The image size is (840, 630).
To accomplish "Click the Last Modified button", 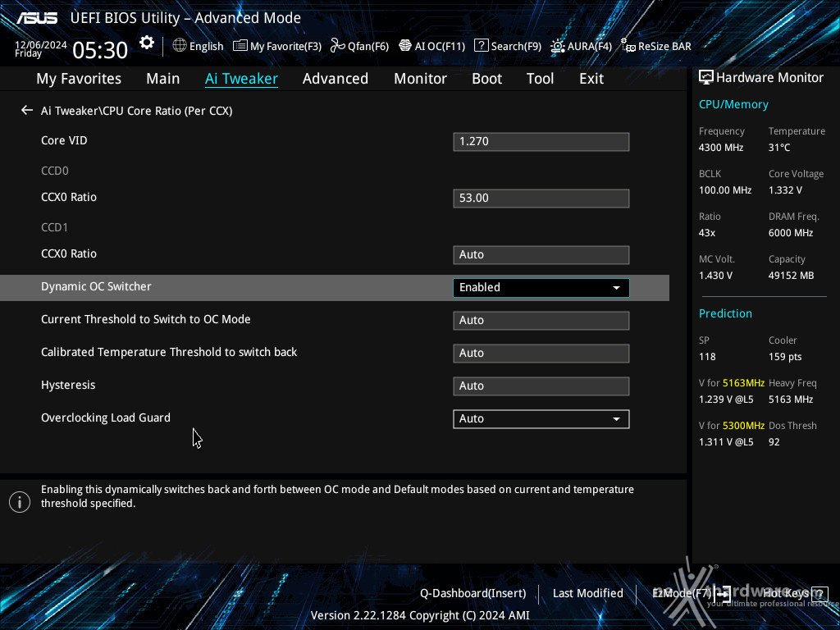I will pos(587,593).
